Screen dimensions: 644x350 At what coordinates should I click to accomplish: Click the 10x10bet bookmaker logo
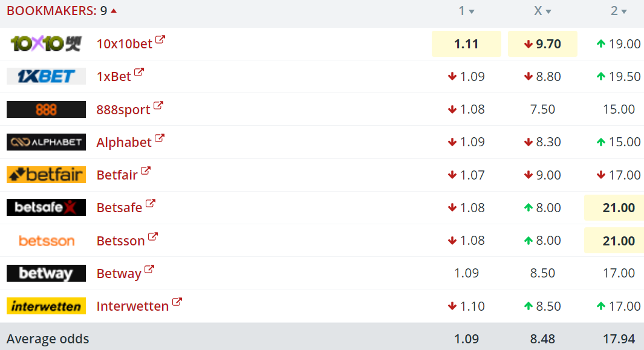(46, 44)
